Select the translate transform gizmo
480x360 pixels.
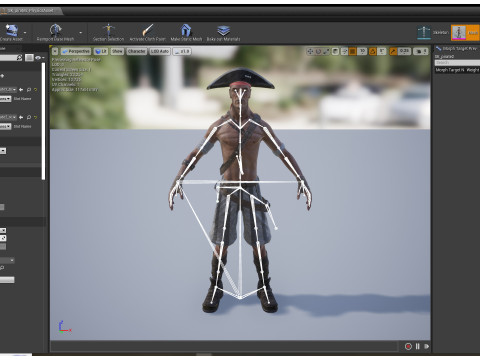click(310, 51)
